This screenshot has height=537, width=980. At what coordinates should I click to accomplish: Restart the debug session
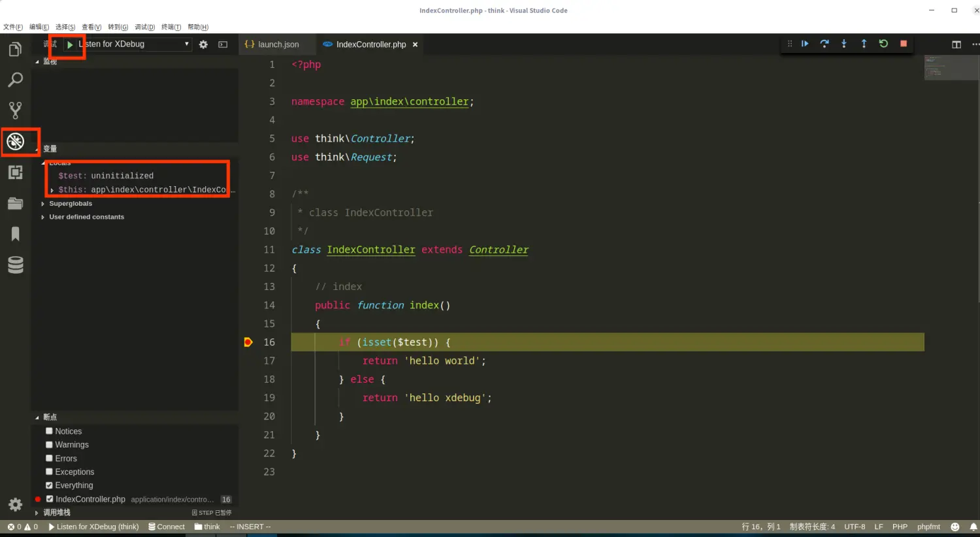pyautogui.click(x=883, y=44)
